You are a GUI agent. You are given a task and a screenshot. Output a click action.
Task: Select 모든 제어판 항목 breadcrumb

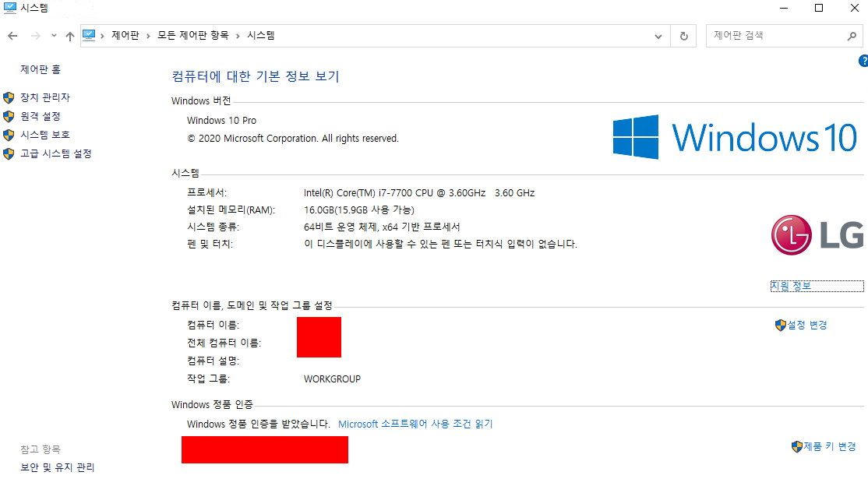(192, 35)
